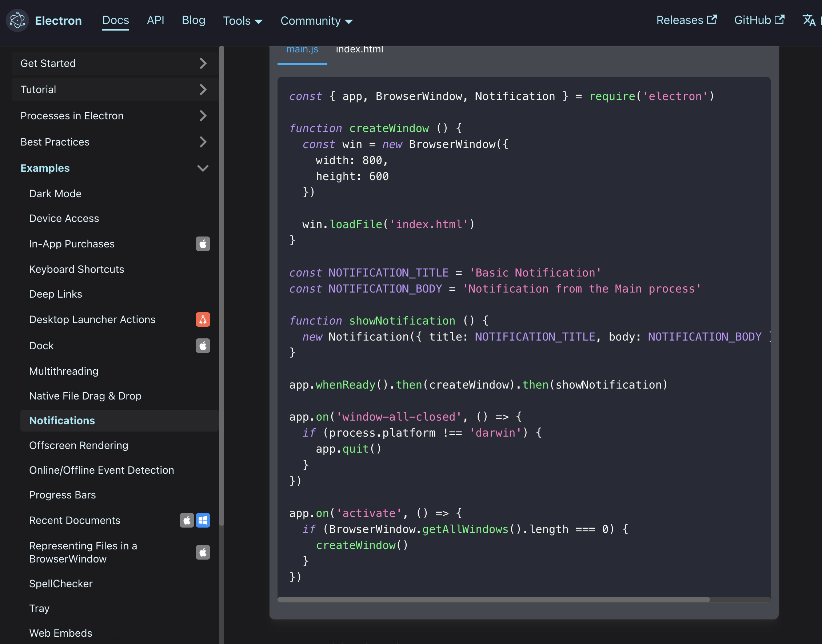
Task: Open the Tools dropdown menu
Action: [x=242, y=21]
